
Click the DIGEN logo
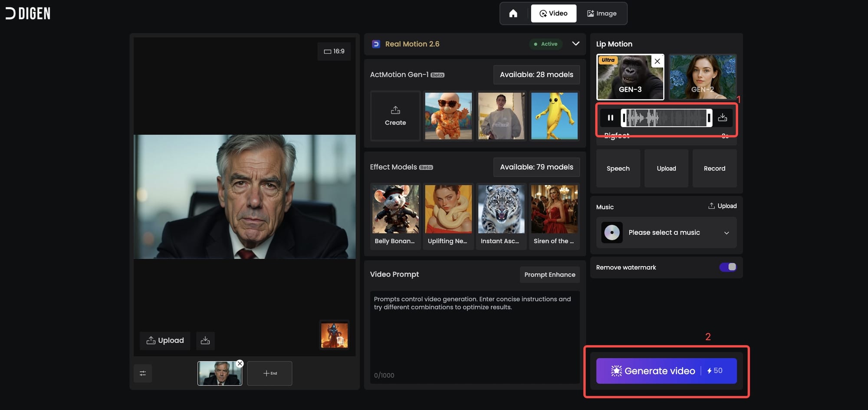point(28,13)
